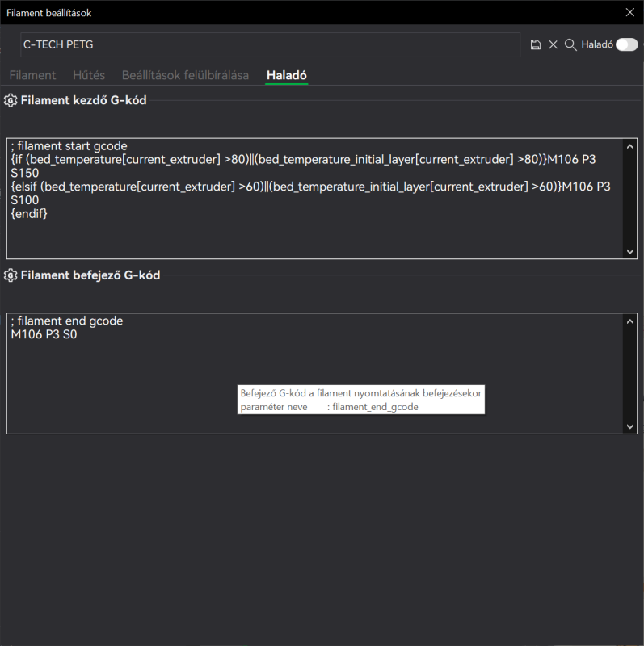Save the C-TECH PETG preset with disk icon
Screen dimensions: 644x646
coord(535,44)
